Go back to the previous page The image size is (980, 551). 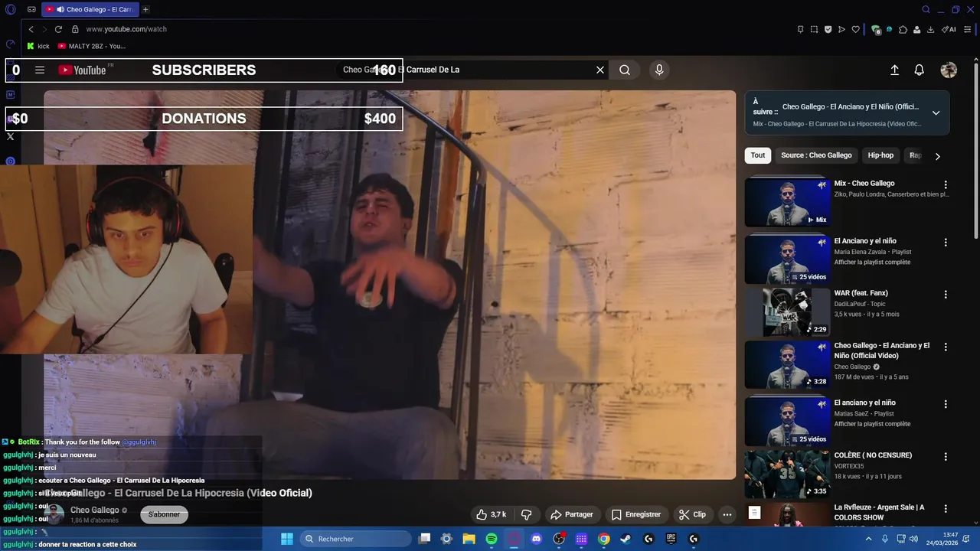31,29
